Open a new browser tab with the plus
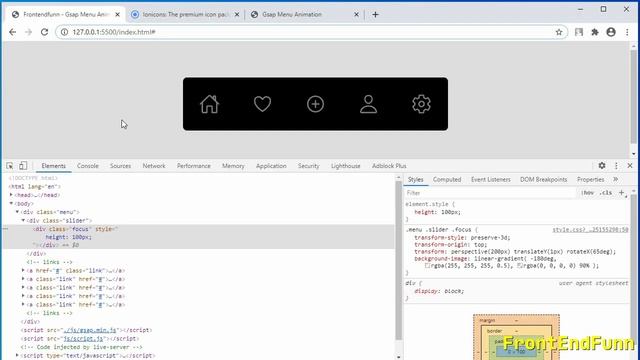 [x=375, y=15]
